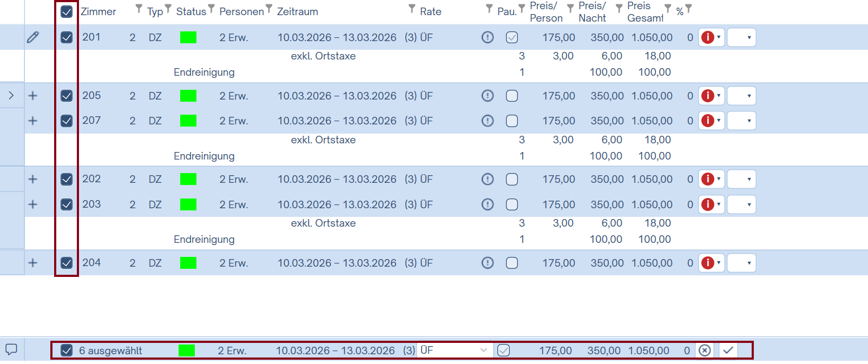Click the plus icon next to room 205

pos(32,96)
